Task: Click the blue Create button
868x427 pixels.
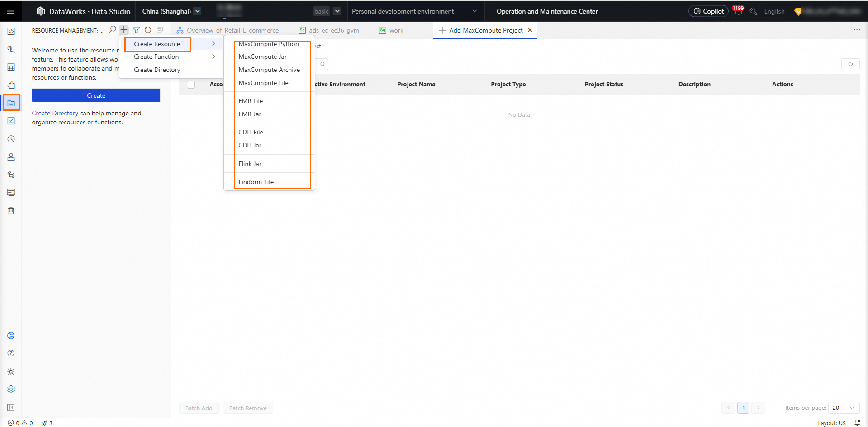Action: coord(96,95)
